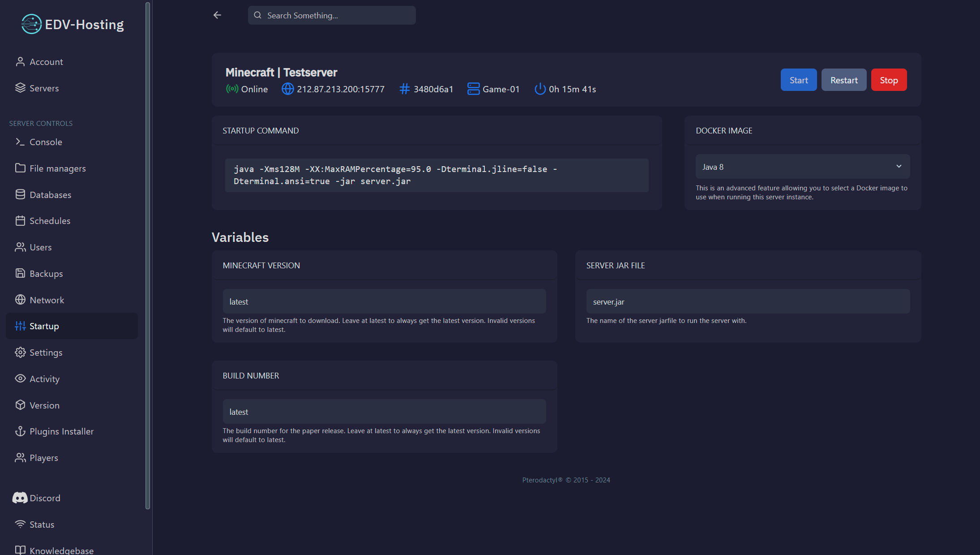Click the search magnifier icon
This screenshot has height=555, width=980.
(x=257, y=15)
